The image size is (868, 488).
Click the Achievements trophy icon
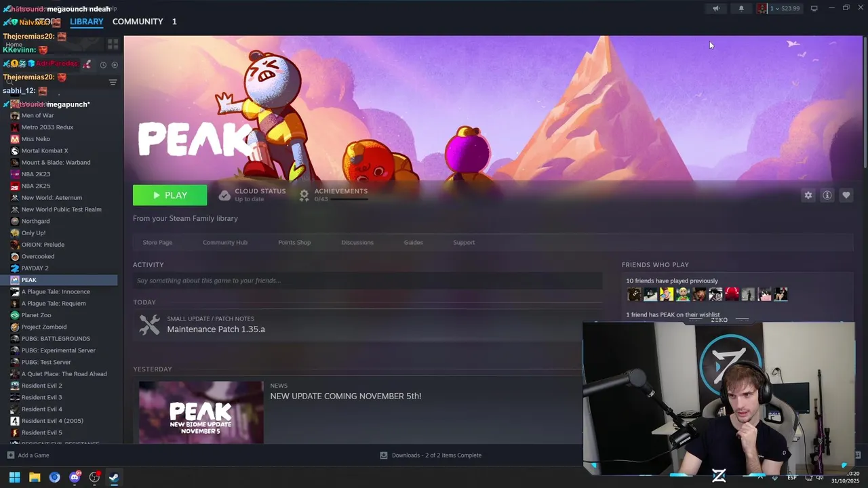coord(304,195)
